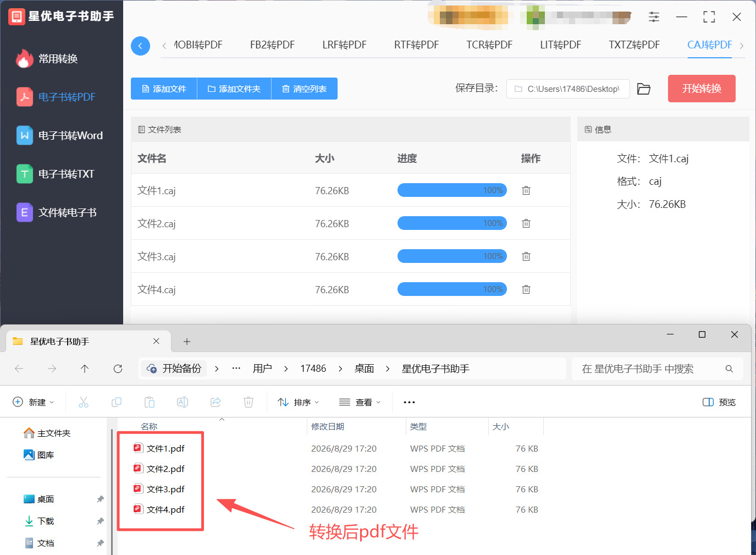Switch to the LIT转PDF tab

(560, 45)
